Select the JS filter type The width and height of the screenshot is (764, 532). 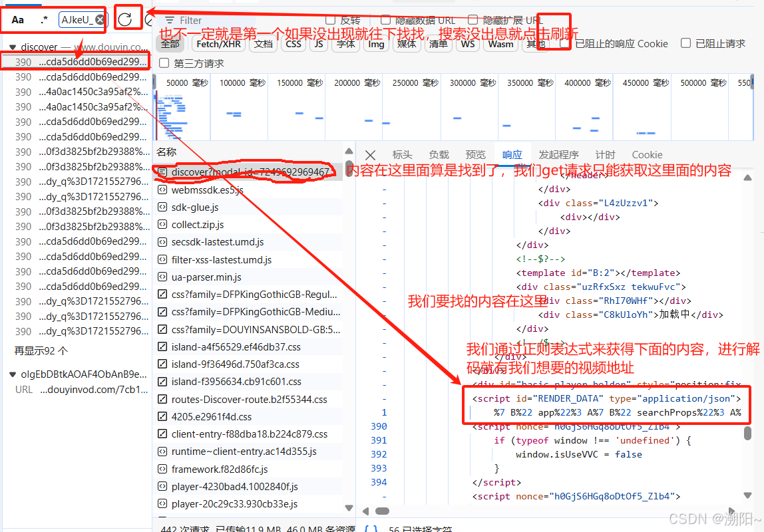click(319, 45)
